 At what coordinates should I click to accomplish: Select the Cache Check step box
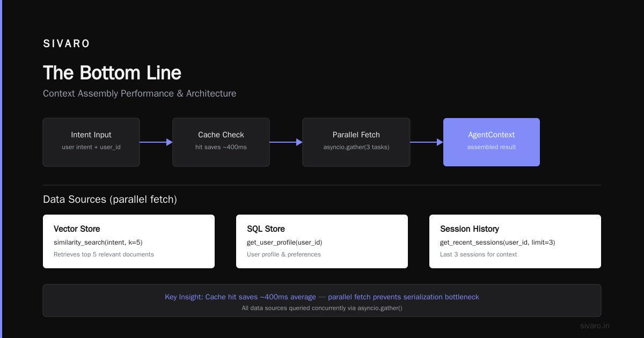(x=221, y=142)
